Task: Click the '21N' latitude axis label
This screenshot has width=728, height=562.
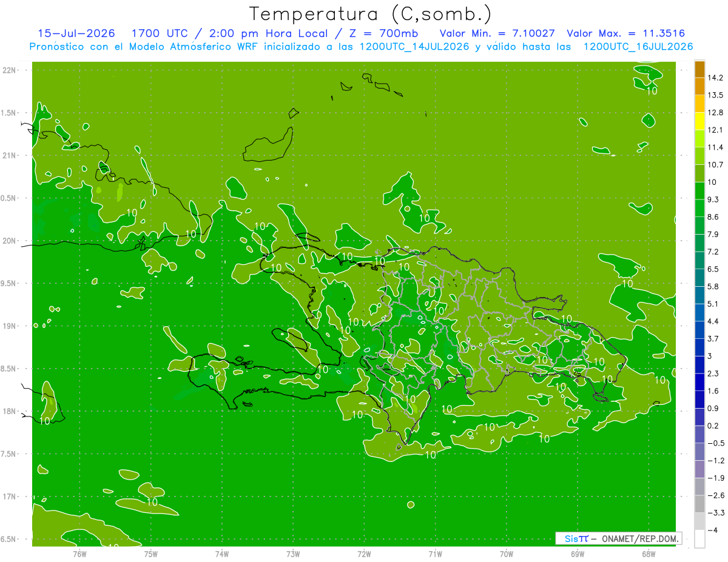Action: pyautogui.click(x=10, y=155)
